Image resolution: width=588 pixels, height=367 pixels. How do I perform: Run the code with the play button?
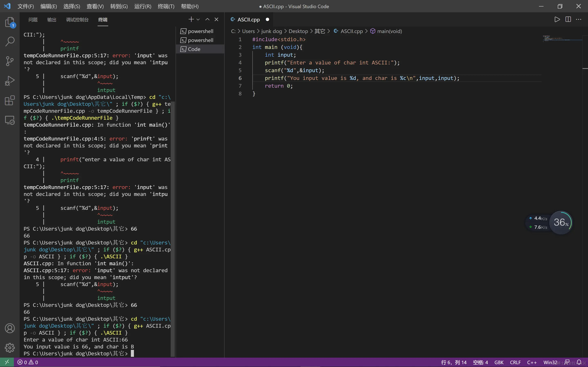[557, 19]
